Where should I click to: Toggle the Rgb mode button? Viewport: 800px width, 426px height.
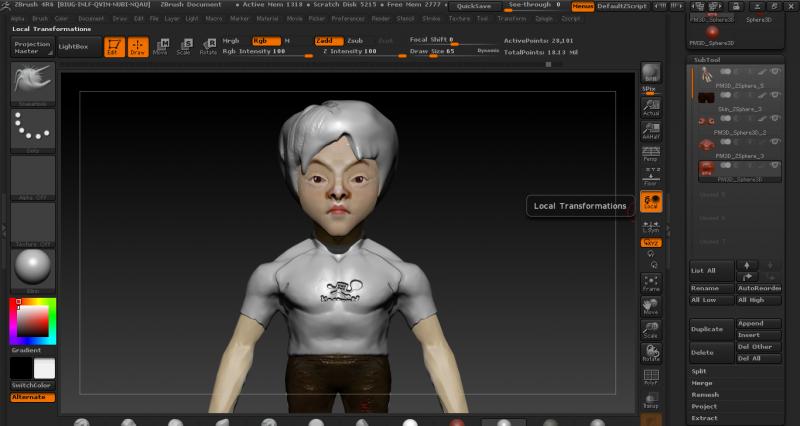point(266,41)
